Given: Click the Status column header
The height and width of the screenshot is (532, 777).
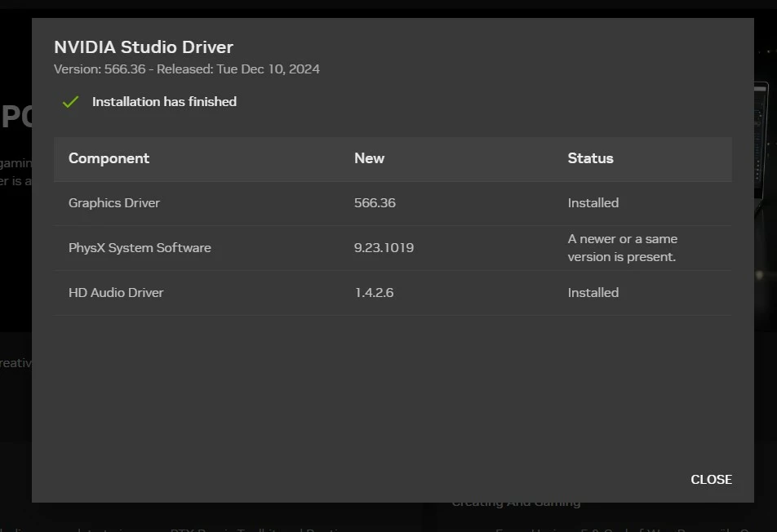Looking at the screenshot, I should click(x=590, y=158).
